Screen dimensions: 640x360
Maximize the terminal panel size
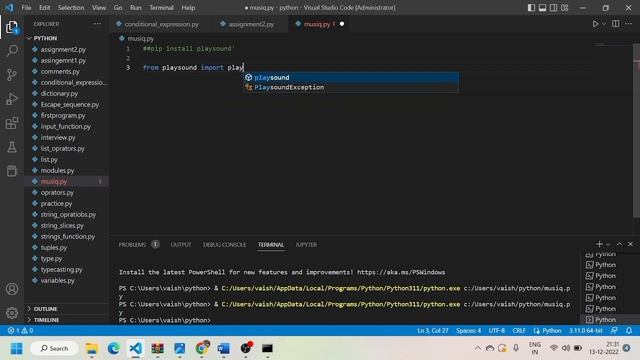tap(619, 244)
